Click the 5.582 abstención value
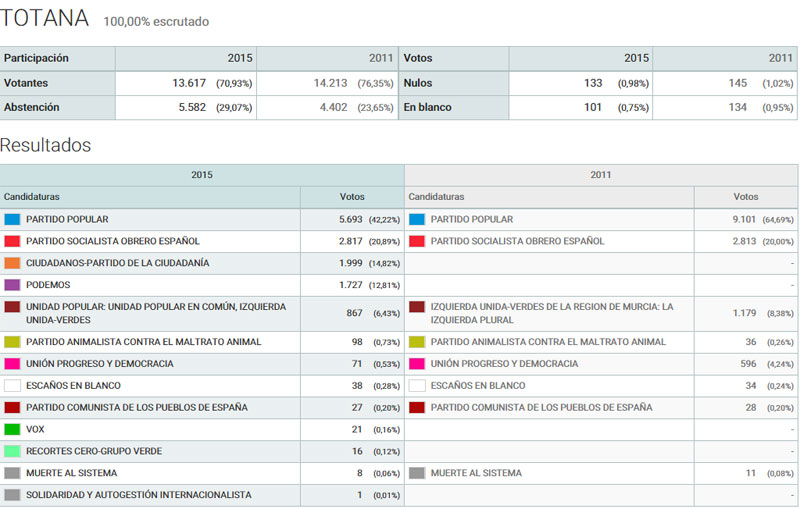Viewport: 800px width, 509px height. point(192,108)
